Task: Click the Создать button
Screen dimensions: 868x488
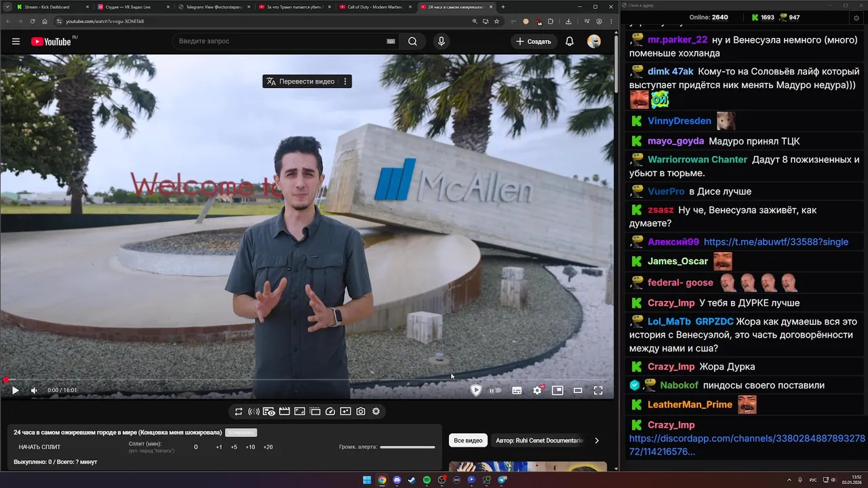Action: click(x=534, y=41)
